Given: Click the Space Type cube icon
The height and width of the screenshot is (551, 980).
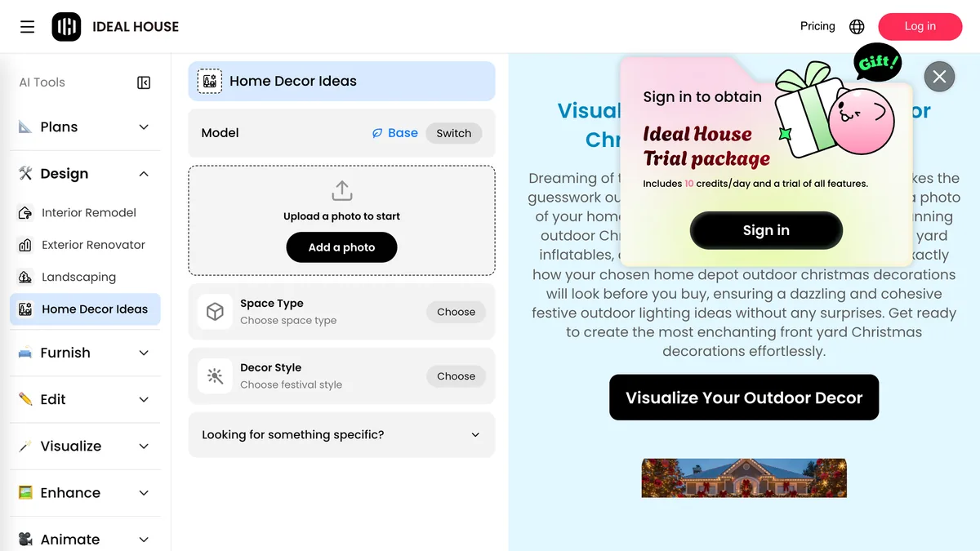Looking at the screenshot, I should coord(215,312).
